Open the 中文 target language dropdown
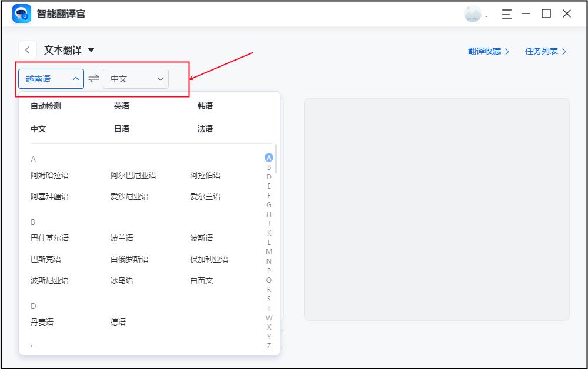This screenshot has width=588, height=369. tap(136, 79)
